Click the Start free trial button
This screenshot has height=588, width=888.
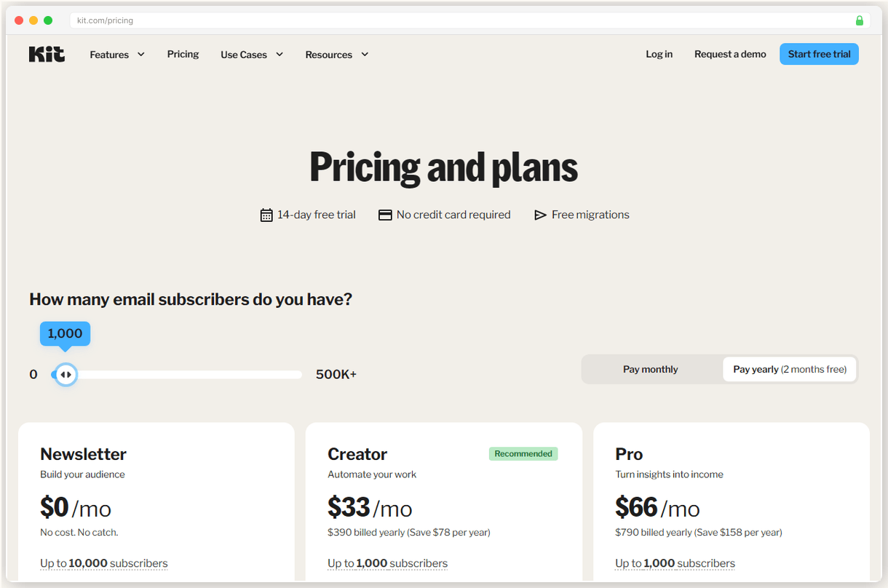click(x=819, y=54)
